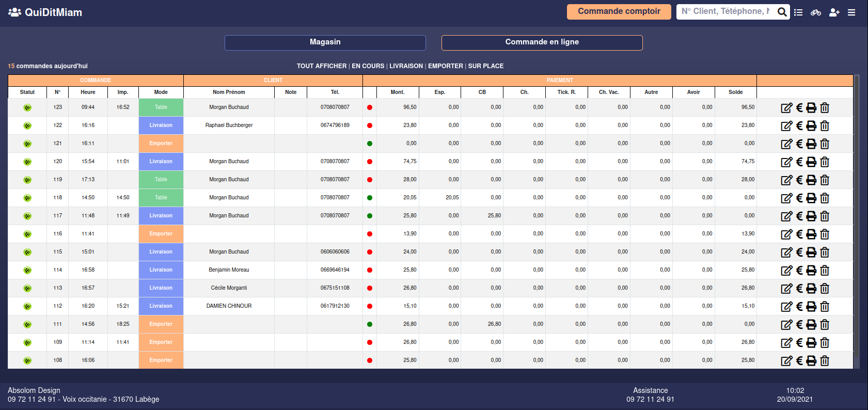Click the Table mode cell of order 123
Screen dimensions: 868x410
[161, 107]
